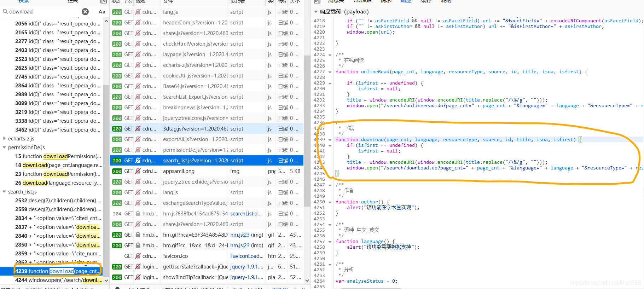Click insecure icon on permissionDe.js request row

tap(138, 150)
